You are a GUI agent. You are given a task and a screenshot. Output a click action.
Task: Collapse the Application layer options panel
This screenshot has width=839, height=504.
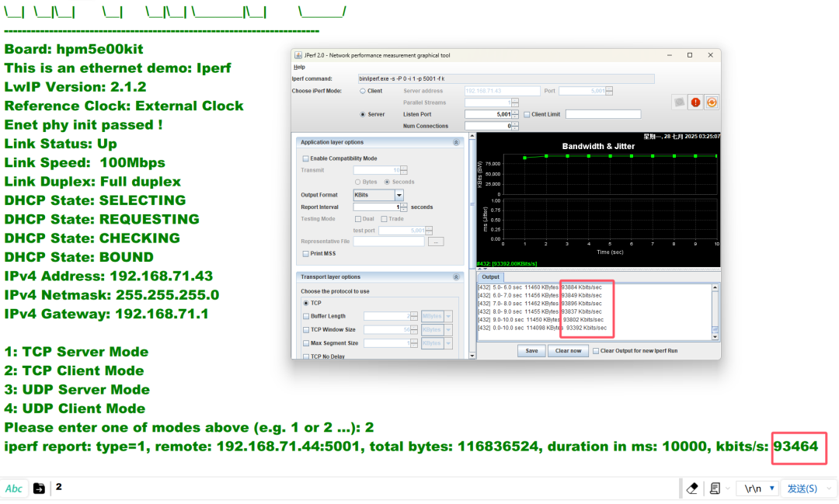click(456, 142)
